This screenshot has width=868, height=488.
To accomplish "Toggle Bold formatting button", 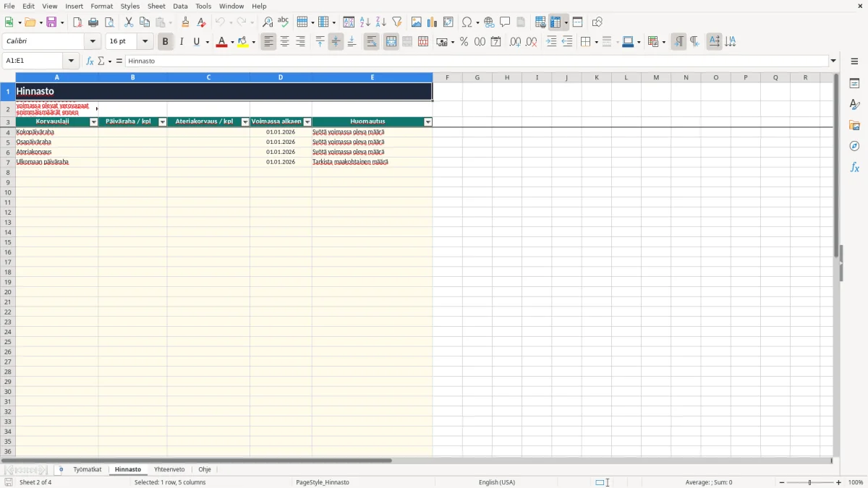I will [x=165, y=42].
